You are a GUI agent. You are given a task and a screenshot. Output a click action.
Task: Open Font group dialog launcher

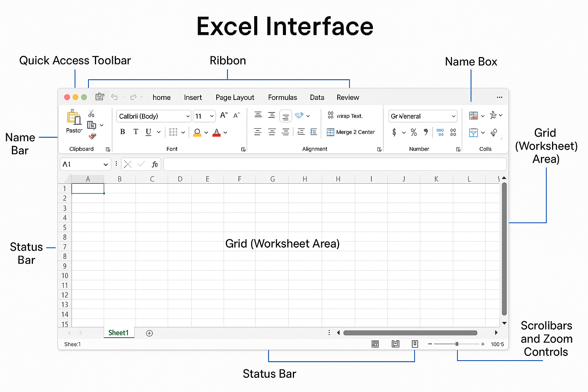tap(243, 149)
